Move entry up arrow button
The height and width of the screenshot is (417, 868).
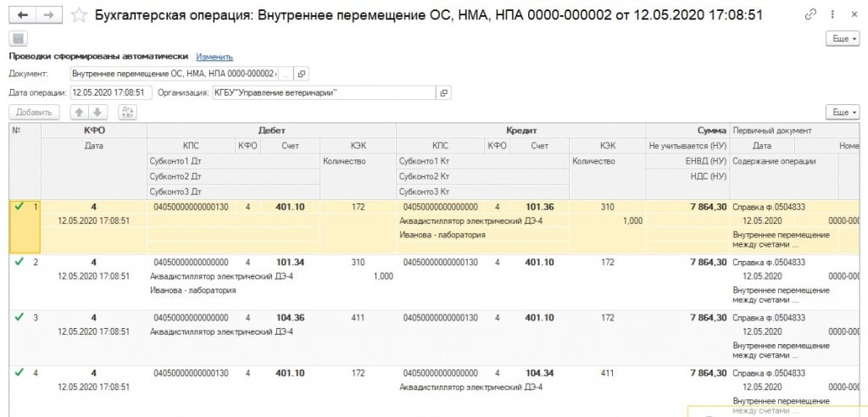(79, 113)
